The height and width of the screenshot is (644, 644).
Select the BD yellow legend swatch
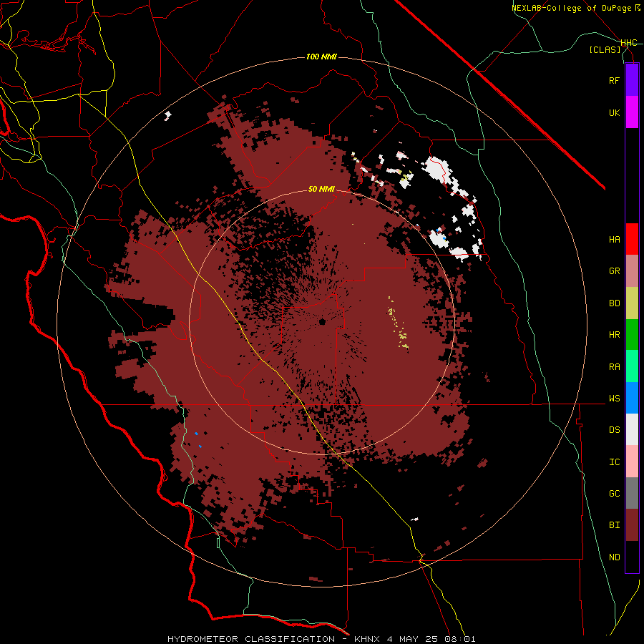coord(632,303)
